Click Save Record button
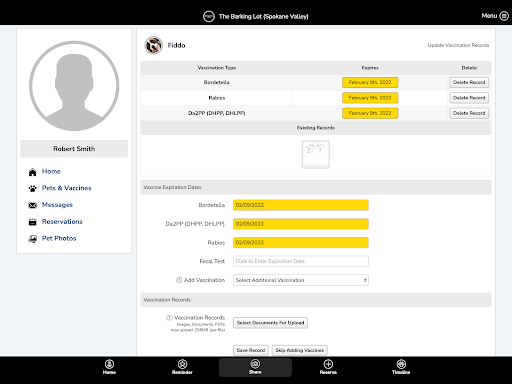The image size is (512, 384). pos(251,350)
